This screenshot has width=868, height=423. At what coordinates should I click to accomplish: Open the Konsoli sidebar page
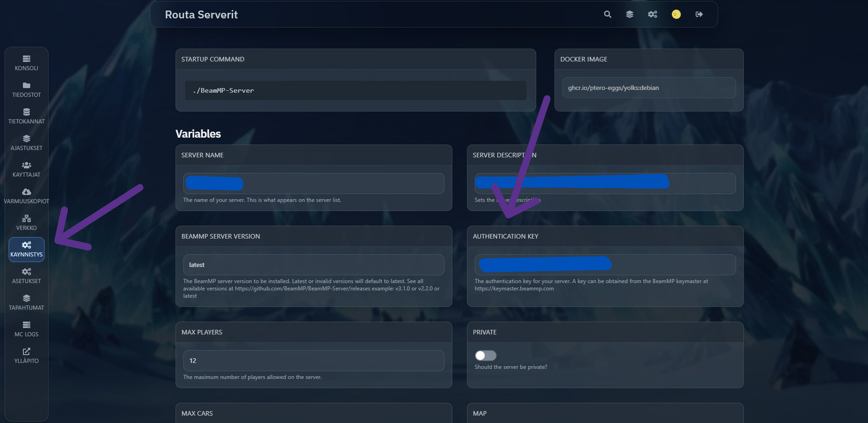click(x=27, y=63)
